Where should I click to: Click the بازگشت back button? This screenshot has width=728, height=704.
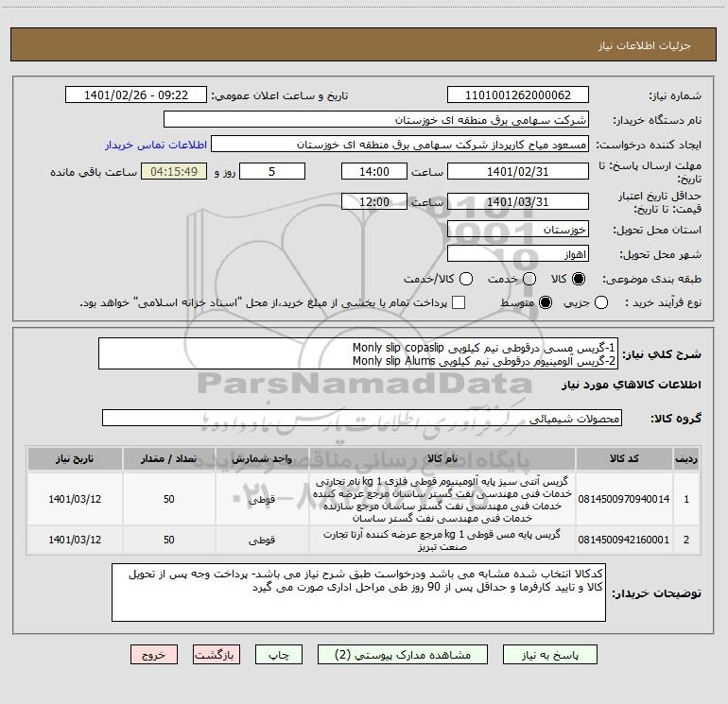click(x=217, y=655)
